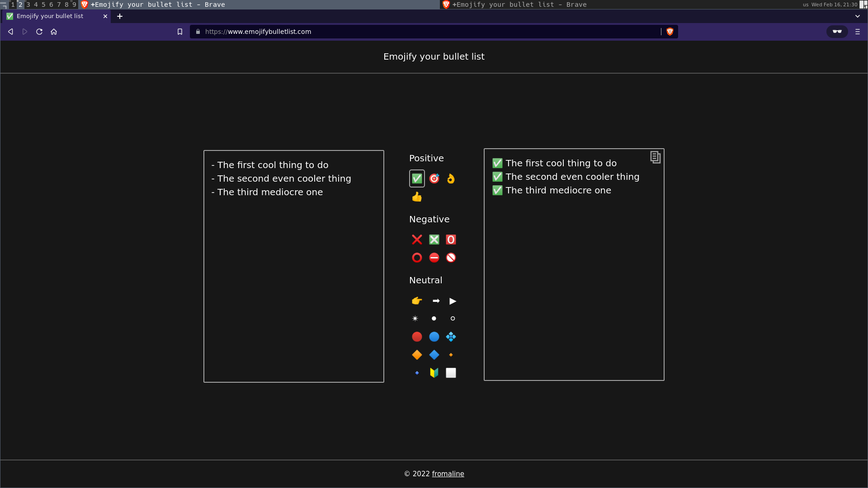
Task: Choose the large orange diamond emoji
Action: point(417,355)
